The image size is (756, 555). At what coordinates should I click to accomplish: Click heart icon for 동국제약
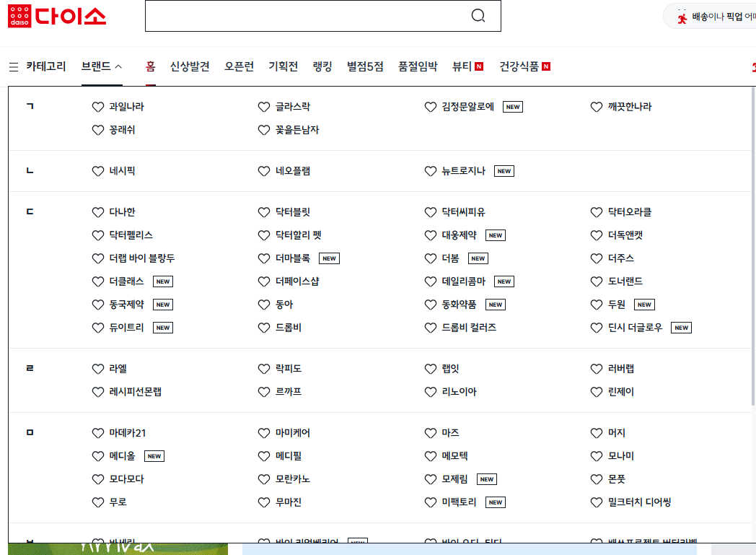coord(98,305)
